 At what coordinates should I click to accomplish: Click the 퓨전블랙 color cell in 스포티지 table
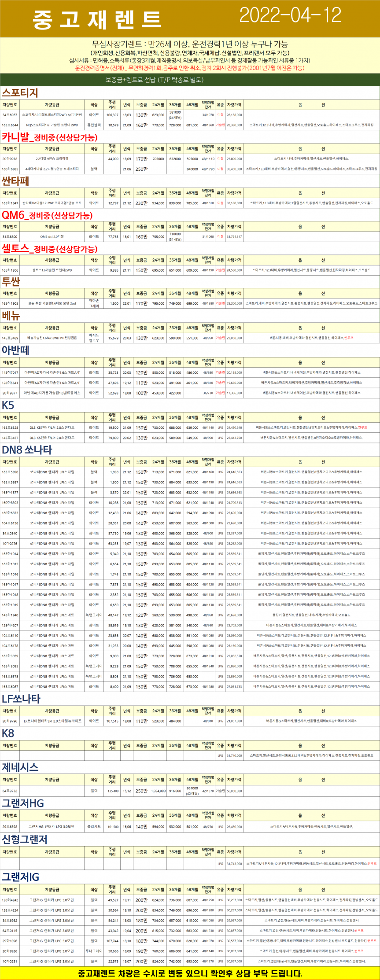pos(94,125)
